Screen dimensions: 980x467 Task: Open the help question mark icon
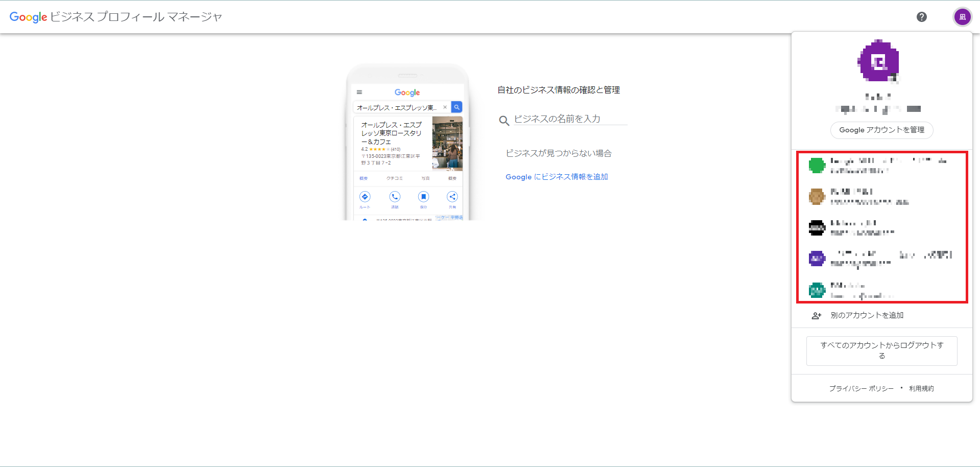(x=921, y=17)
